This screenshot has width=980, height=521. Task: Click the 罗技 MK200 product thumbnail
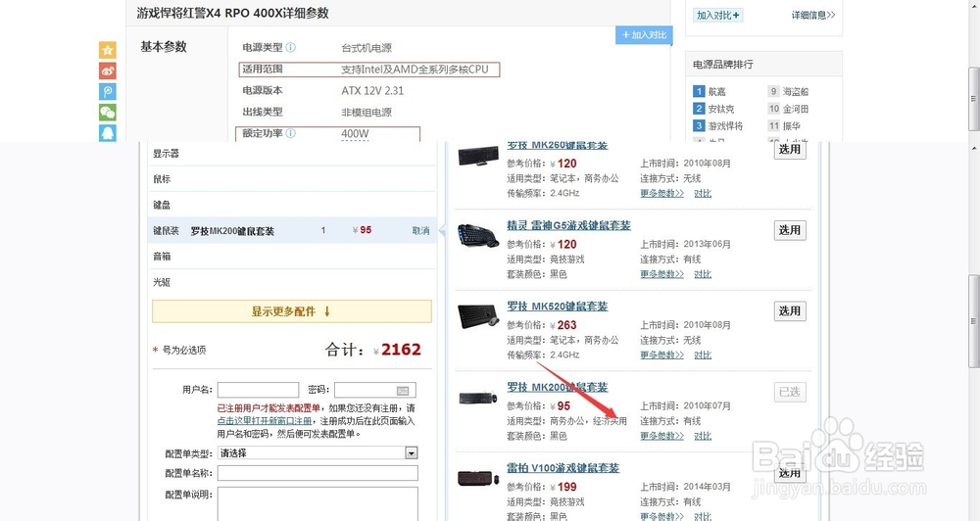tap(478, 398)
